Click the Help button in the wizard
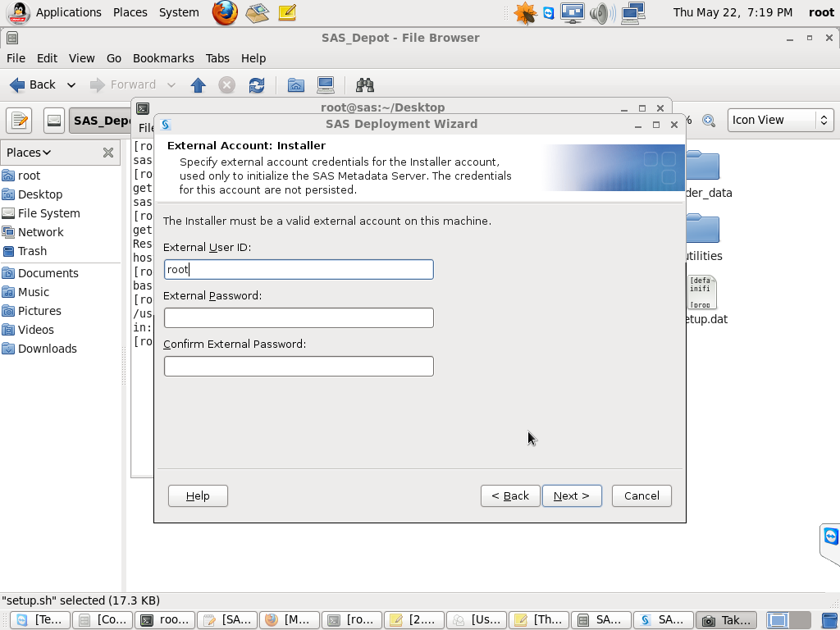Viewport: 840px width, 630px height. click(x=198, y=495)
